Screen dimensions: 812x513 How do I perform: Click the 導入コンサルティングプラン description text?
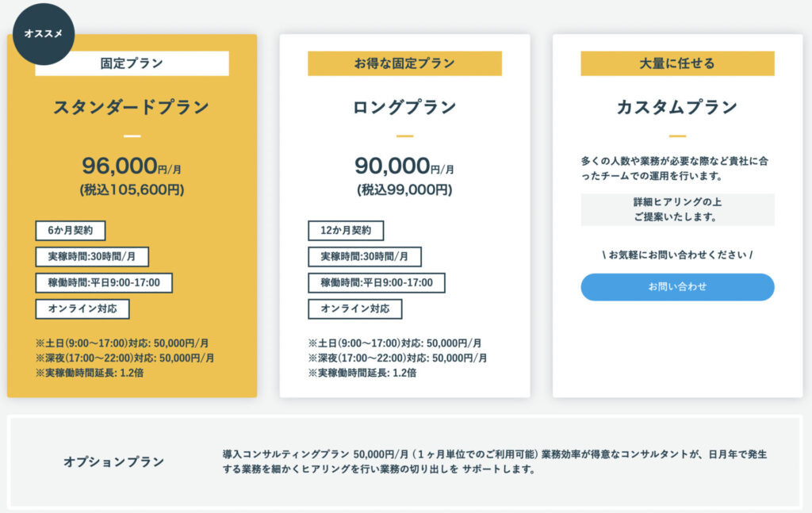495,461
